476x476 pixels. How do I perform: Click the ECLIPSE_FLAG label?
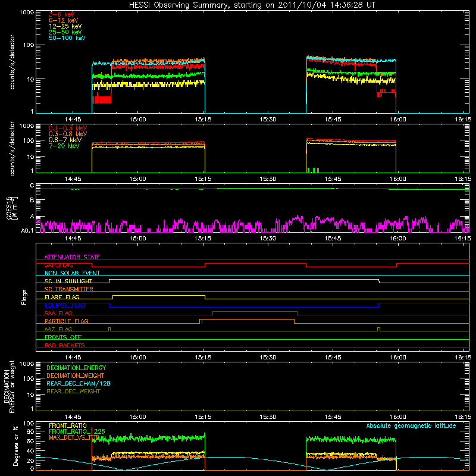(x=65, y=305)
